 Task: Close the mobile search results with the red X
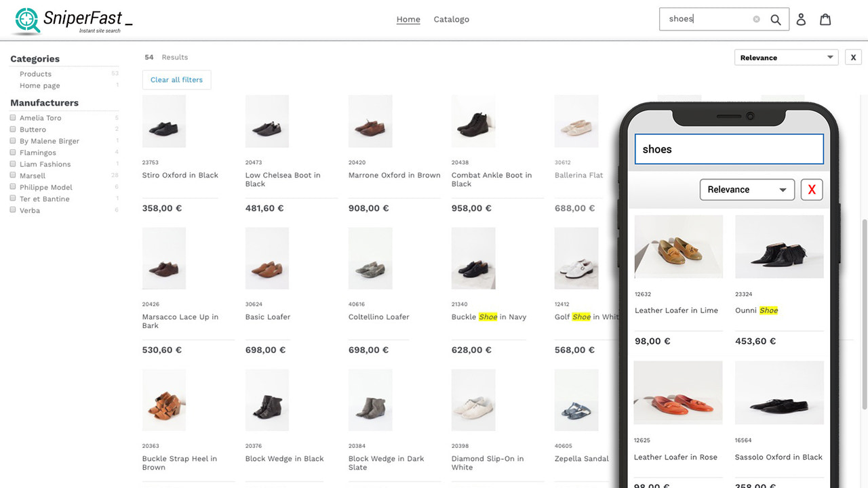[x=812, y=190]
